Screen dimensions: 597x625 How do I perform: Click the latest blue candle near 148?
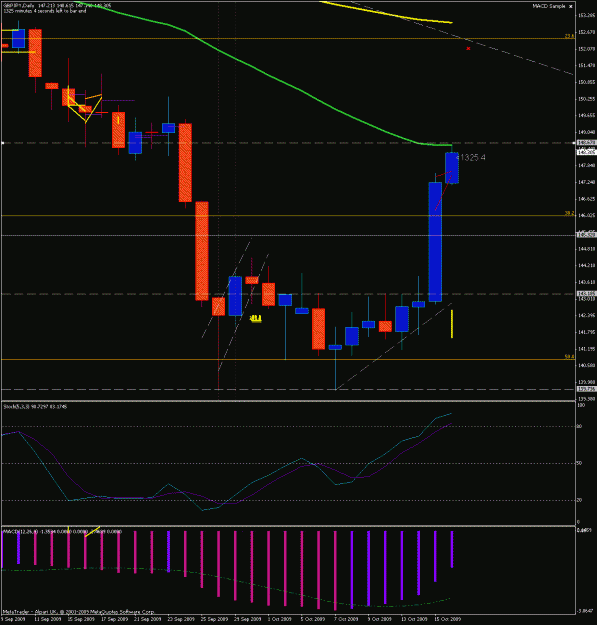click(452, 168)
